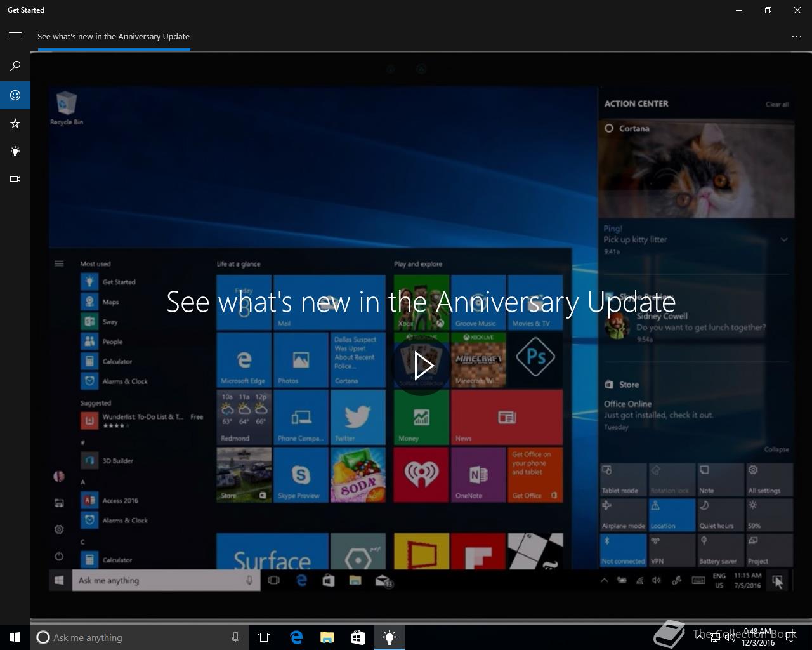Open the volume control tray icon

(730, 637)
